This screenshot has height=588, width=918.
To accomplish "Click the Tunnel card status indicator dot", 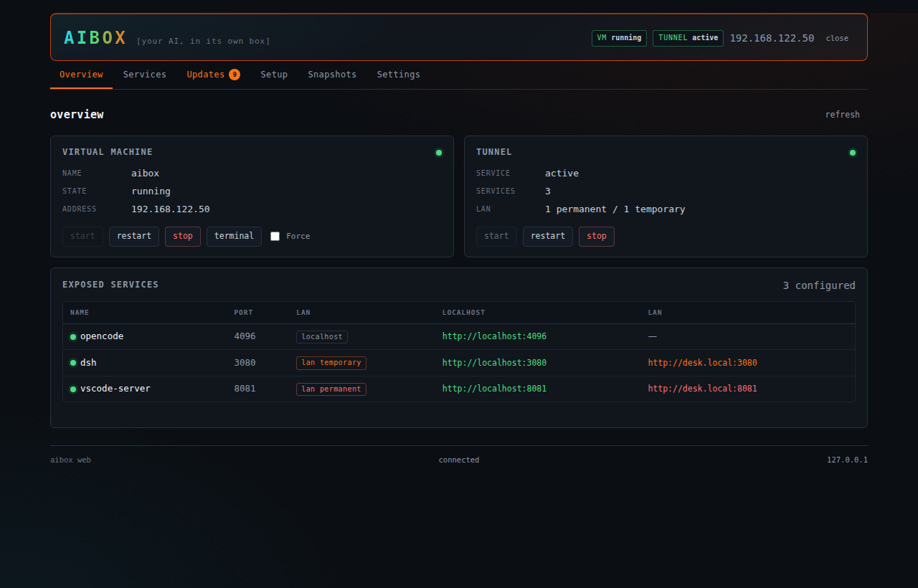I will (853, 153).
